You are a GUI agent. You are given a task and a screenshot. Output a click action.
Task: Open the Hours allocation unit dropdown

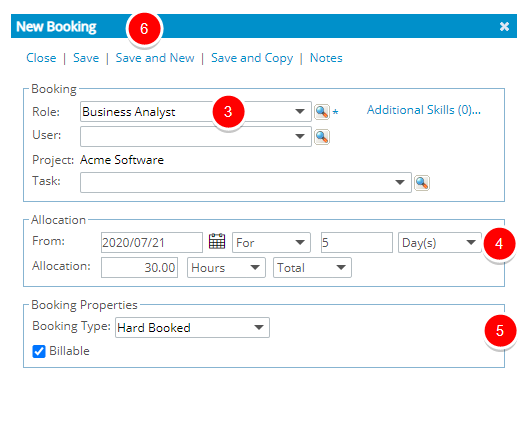226,268
